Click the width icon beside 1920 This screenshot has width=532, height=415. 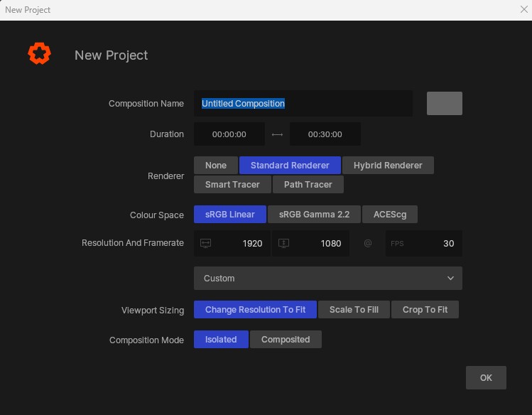pos(206,243)
